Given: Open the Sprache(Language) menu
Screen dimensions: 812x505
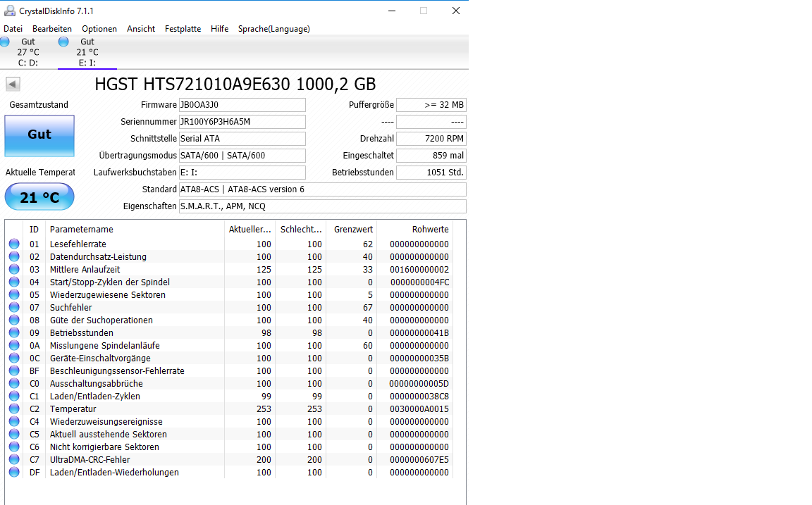Looking at the screenshot, I should click(274, 29).
